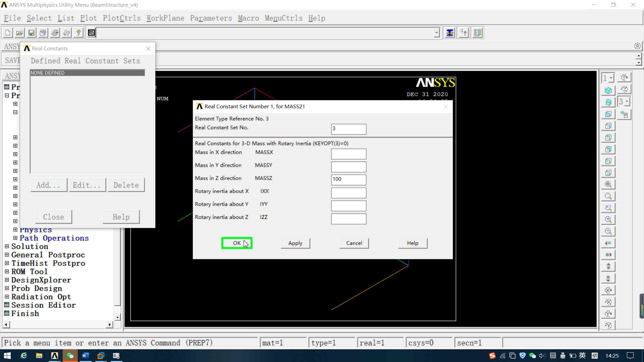The width and height of the screenshot is (644, 362).
Task: Open Word from the Windows taskbar
Action: [x=85, y=356]
